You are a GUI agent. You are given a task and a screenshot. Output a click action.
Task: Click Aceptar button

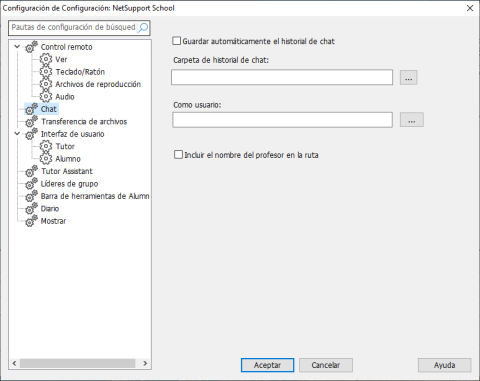click(267, 365)
